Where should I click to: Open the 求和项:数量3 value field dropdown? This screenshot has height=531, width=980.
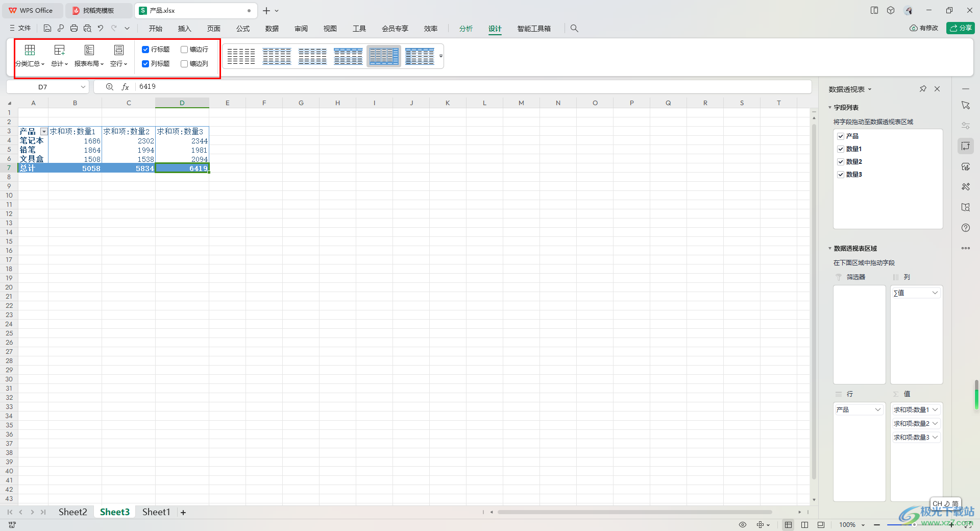click(x=935, y=438)
